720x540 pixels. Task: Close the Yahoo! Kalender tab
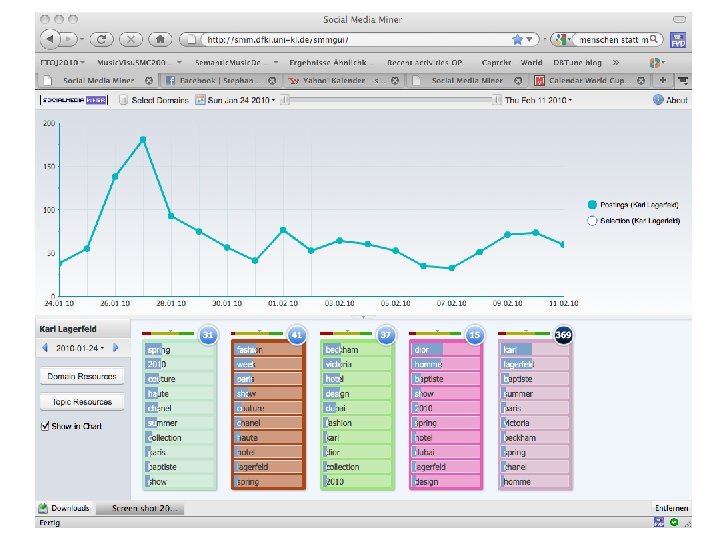tap(395, 81)
